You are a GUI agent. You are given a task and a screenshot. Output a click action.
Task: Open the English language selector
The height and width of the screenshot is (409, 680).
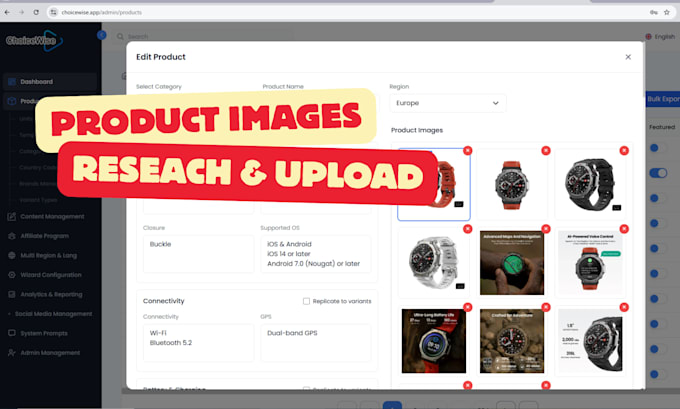(x=660, y=37)
